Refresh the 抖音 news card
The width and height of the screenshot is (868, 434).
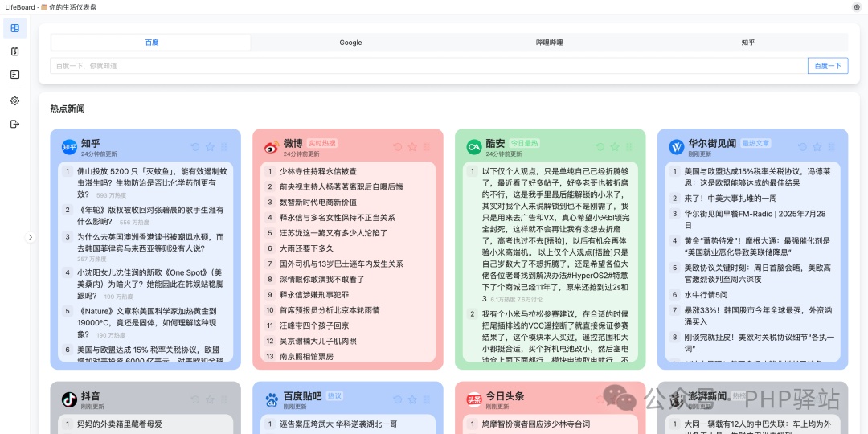click(194, 399)
